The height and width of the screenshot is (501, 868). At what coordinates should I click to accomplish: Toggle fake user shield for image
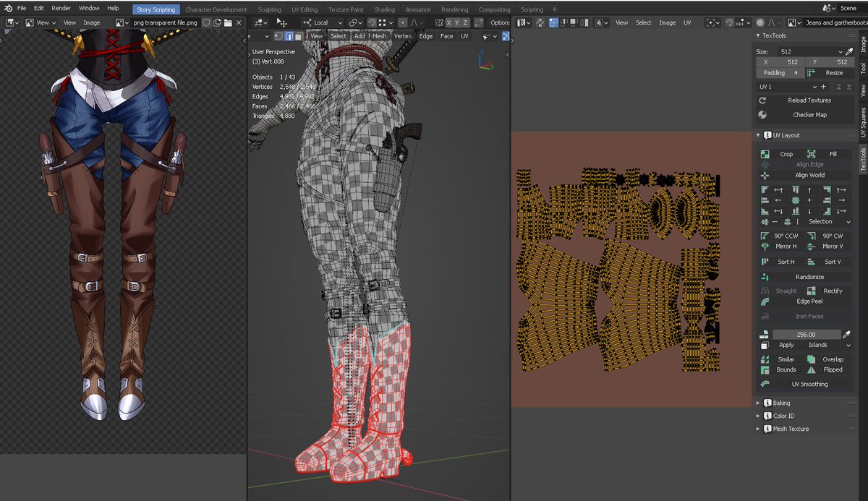click(x=206, y=23)
